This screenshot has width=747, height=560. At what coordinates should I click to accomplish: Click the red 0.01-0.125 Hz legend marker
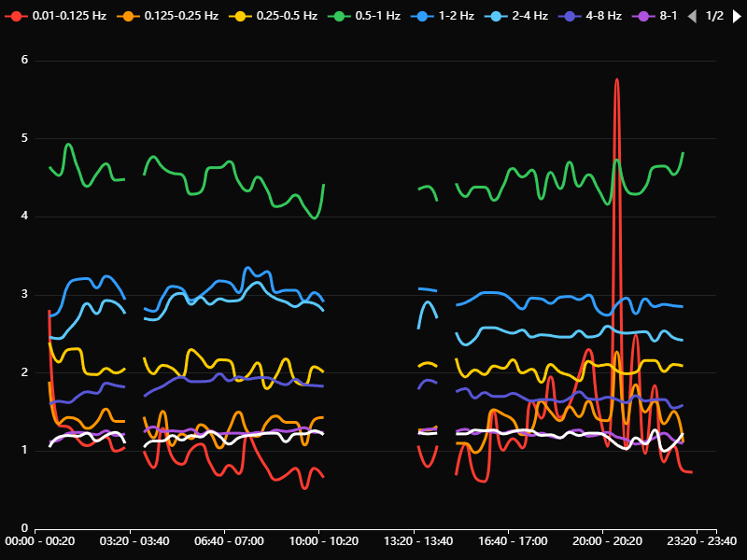pos(17,17)
